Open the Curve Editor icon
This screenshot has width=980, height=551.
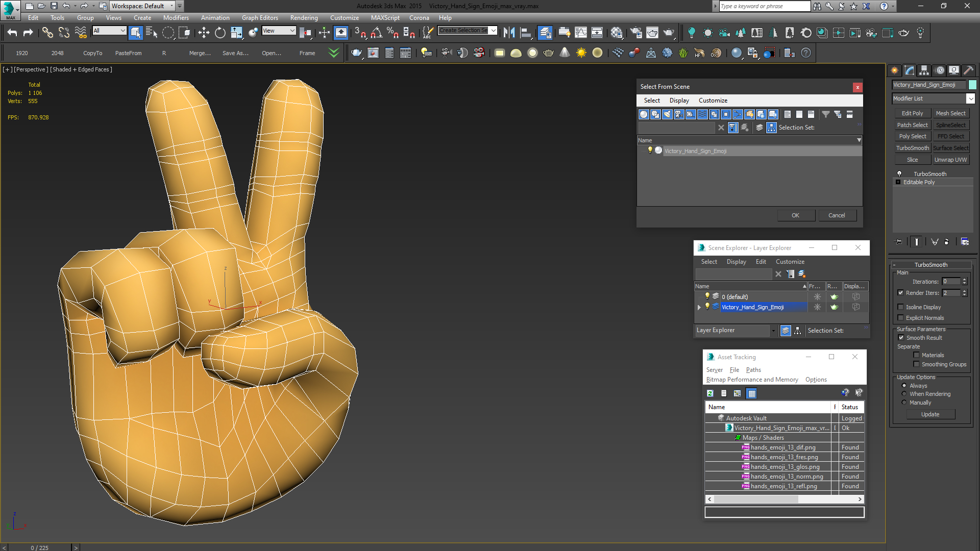coord(581,33)
